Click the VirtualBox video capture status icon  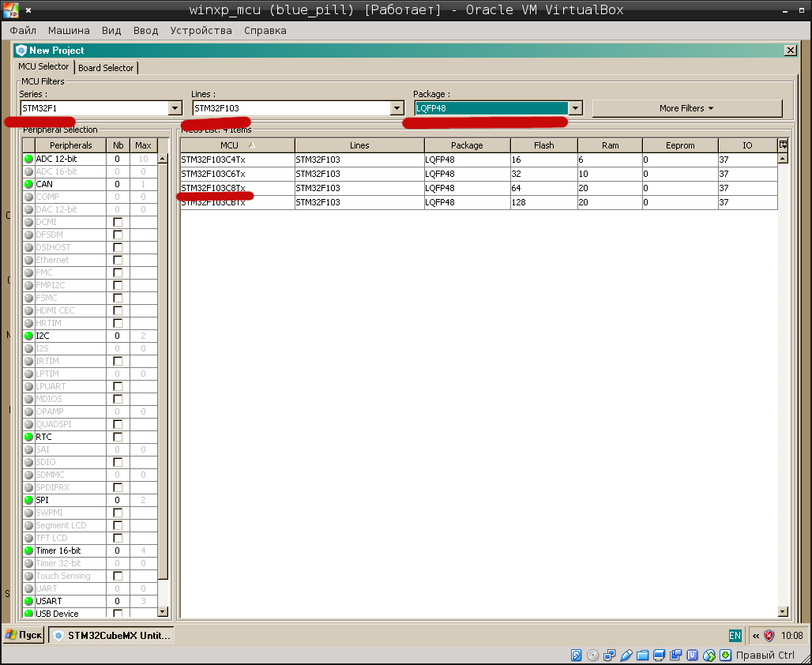point(675,656)
